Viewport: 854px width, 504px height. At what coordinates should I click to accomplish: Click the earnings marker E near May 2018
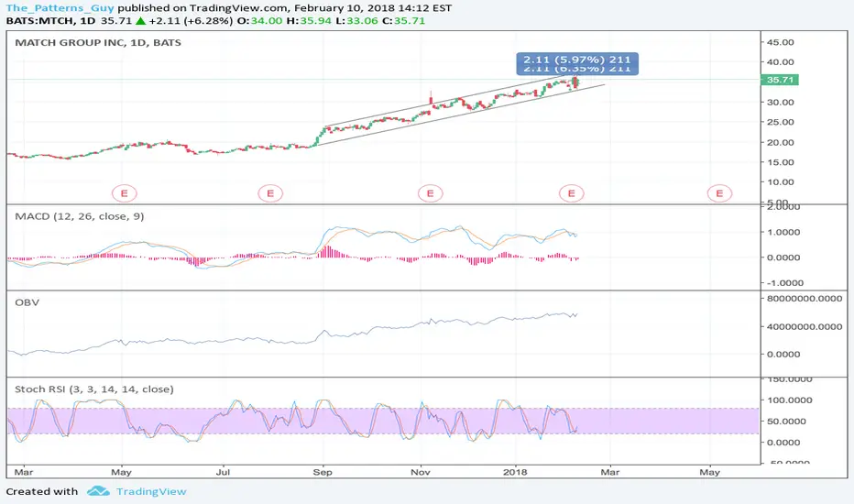[x=719, y=193]
